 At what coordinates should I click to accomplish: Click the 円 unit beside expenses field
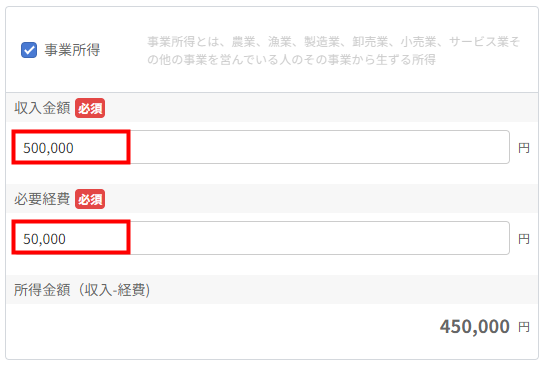point(524,239)
